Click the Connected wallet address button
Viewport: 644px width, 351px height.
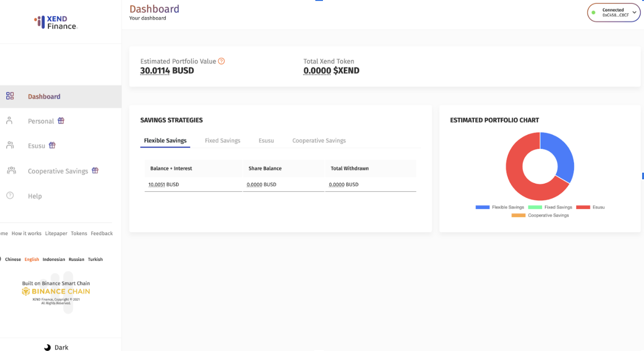tap(614, 12)
